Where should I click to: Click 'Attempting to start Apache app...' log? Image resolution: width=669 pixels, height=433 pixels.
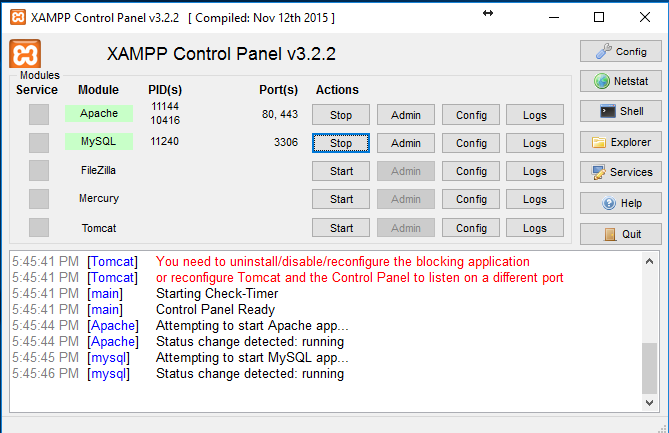tap(252, 325)
